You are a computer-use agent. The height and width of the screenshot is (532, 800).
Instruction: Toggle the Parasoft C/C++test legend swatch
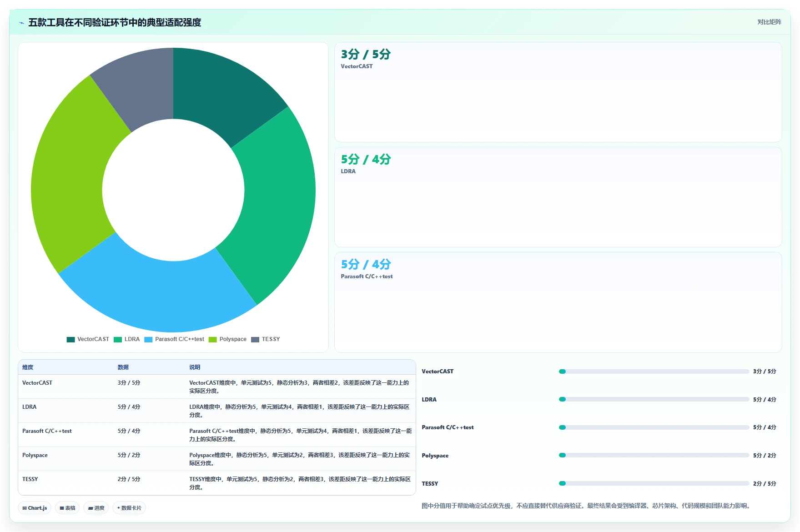pyautogui.click(x=148, y=340)
